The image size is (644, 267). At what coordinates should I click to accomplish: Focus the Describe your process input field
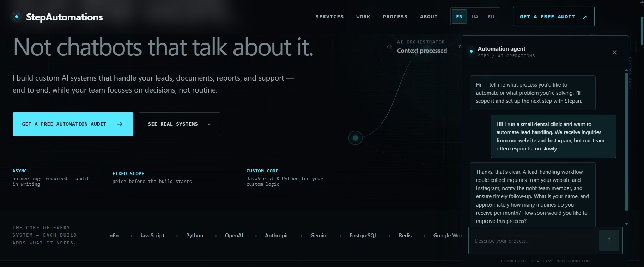pos(534,241)
